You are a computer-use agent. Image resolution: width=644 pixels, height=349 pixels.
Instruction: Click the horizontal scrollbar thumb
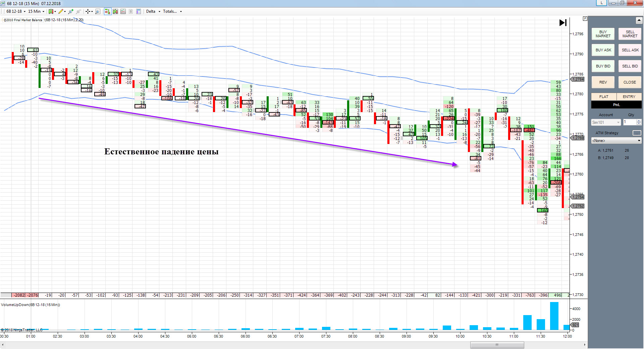click(x=497, y=345)
